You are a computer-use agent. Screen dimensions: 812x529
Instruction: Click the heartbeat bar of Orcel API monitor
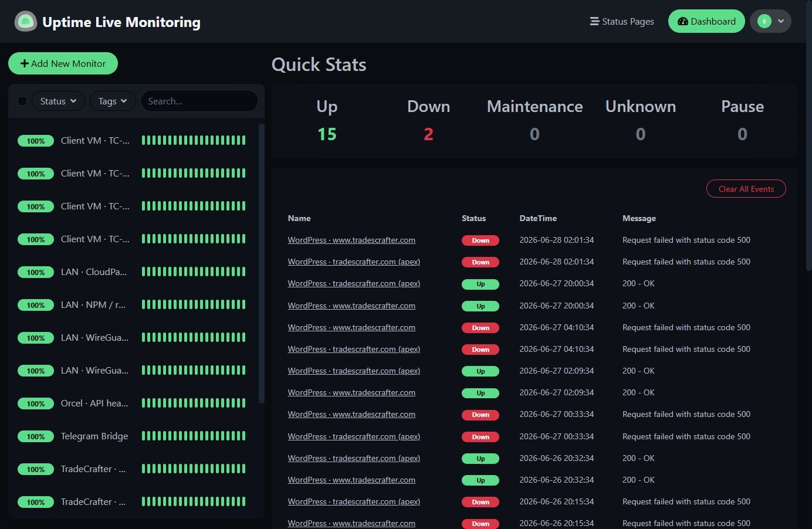point(194,403)
